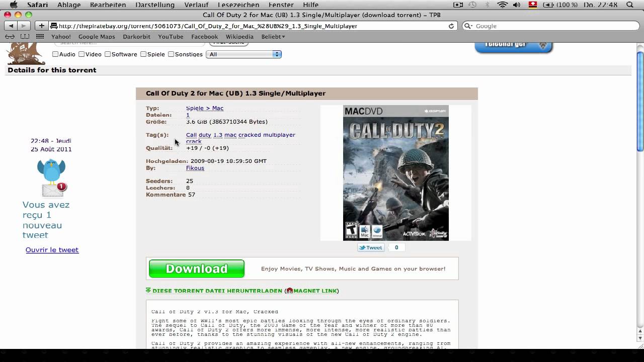
Task: Open the Ablage menu
Action: pyautogui.click(x=69, y=5)
